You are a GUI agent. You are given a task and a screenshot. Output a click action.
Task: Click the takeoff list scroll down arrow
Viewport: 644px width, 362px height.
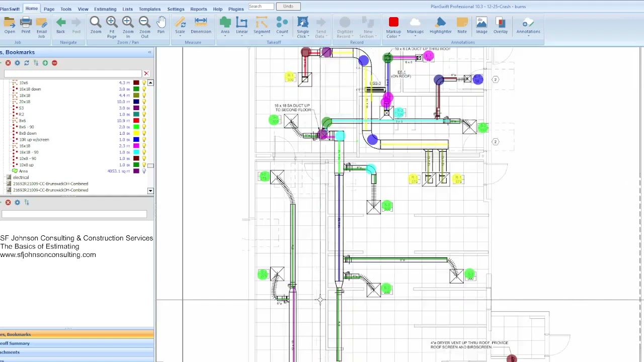150,191
